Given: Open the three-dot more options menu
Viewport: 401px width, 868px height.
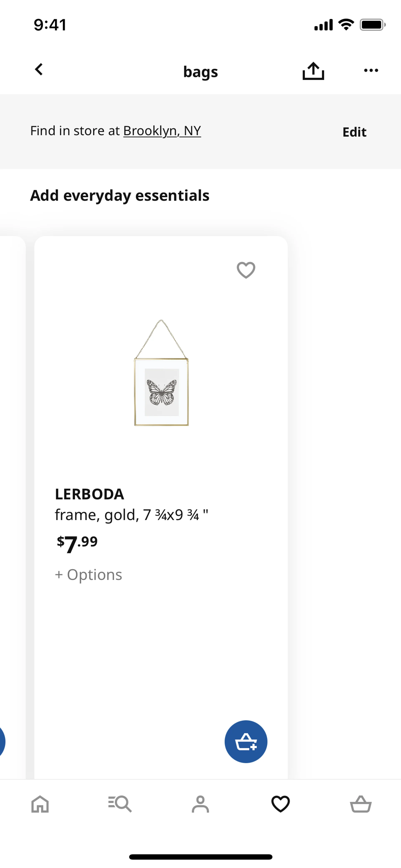Looking at the screenshot, I should 371,70.
